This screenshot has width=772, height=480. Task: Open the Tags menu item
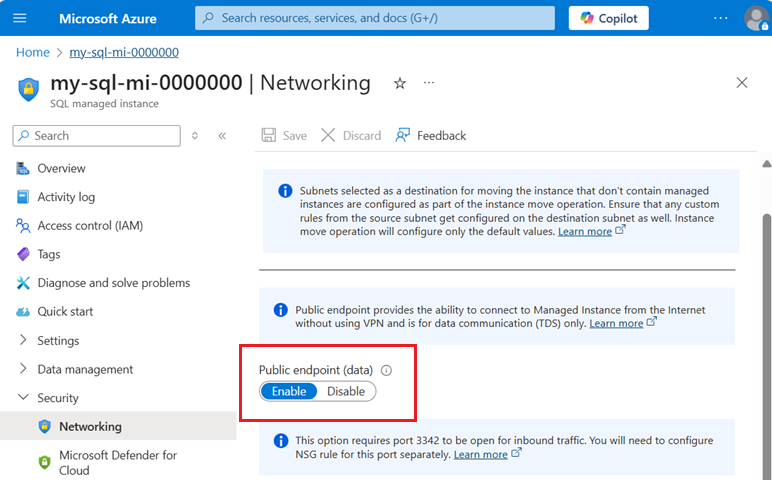tap(49, 254)
